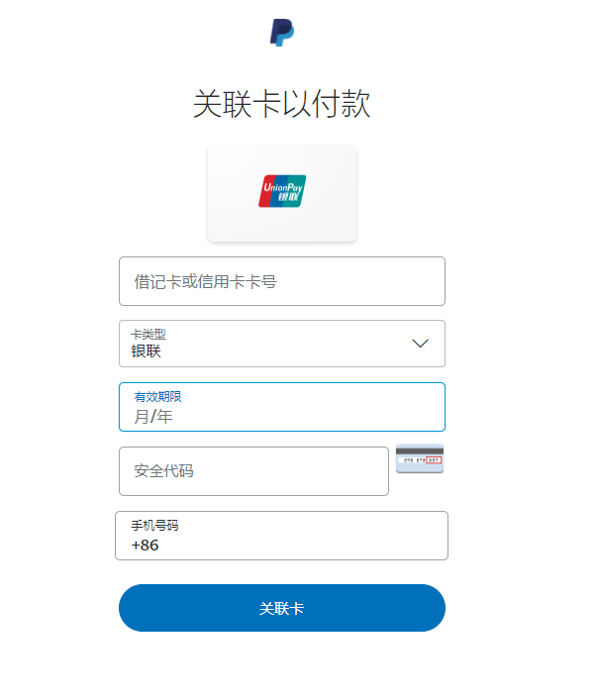
Task: Click the UnionPay logo on the card
Action: point(282,191)
